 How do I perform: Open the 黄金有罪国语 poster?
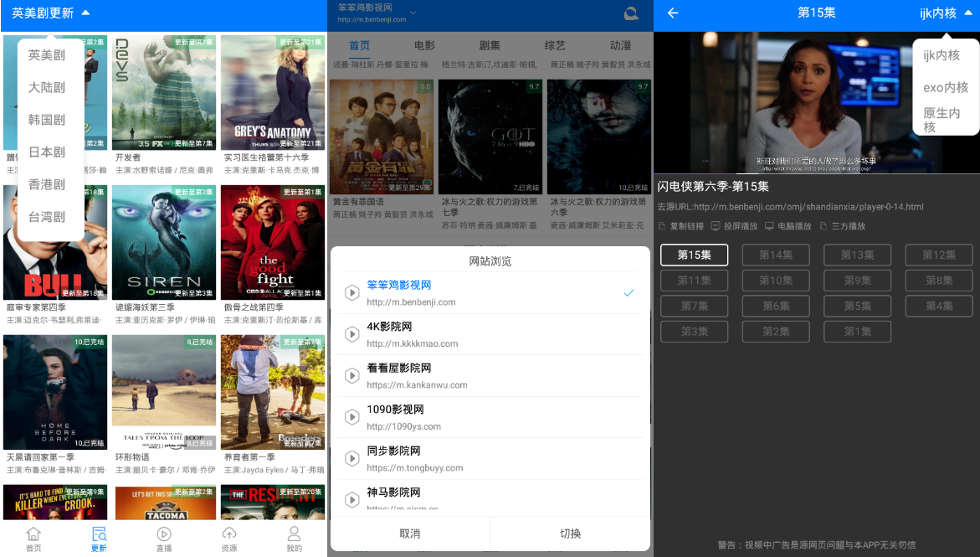(382, 137)
